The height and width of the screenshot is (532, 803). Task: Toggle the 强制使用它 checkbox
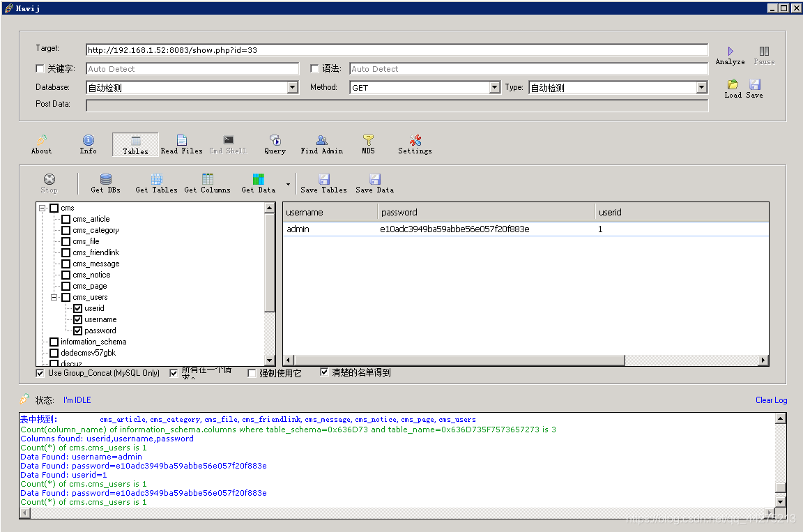252,373
